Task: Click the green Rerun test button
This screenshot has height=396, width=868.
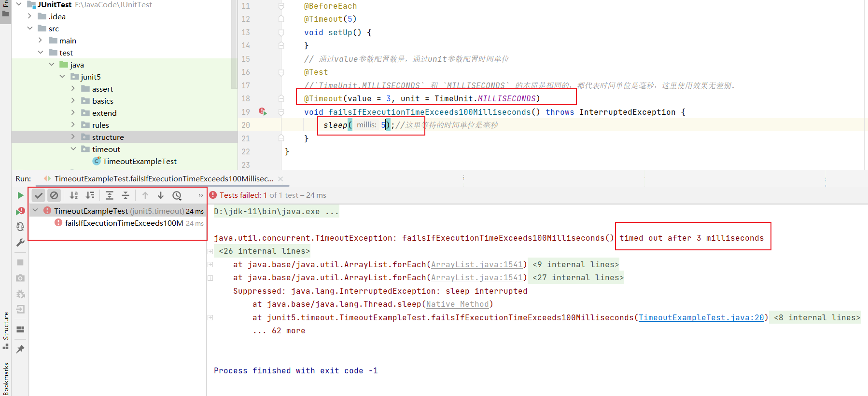Action: tap(20, 195)
